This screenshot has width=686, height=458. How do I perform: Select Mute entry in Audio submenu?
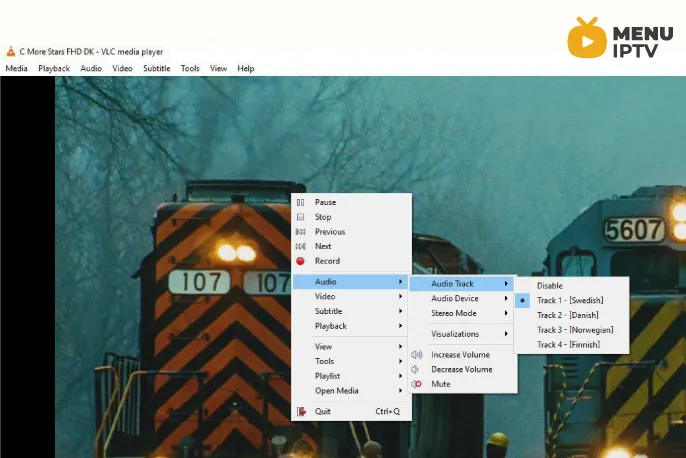coord(463,384)
